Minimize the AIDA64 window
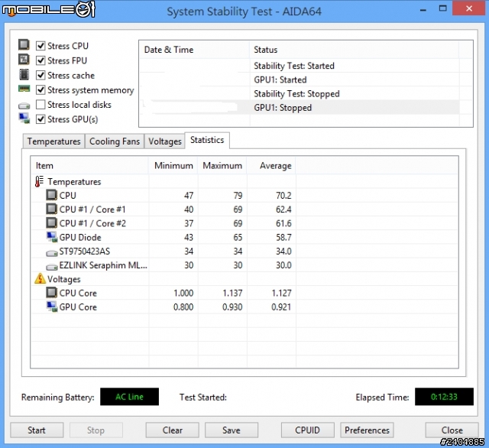Screen dimensions: 489x448 tap(423, 9)
